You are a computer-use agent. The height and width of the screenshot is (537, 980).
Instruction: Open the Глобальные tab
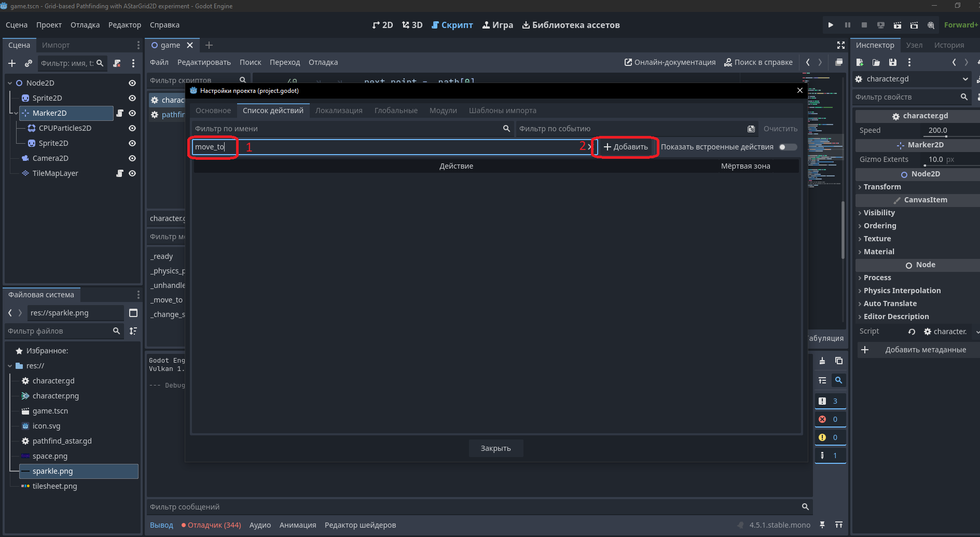point(396,111)
